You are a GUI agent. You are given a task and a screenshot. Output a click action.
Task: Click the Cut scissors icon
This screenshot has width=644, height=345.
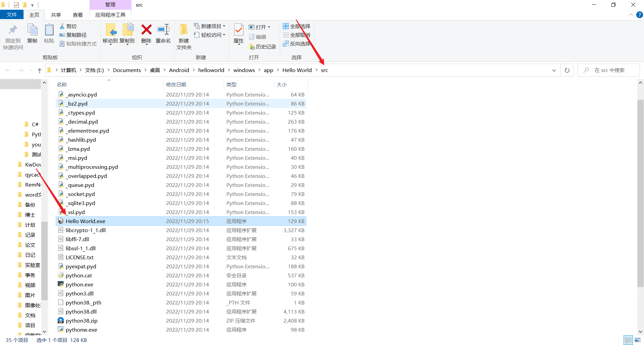pyautogui.click(x=62, y=26)
